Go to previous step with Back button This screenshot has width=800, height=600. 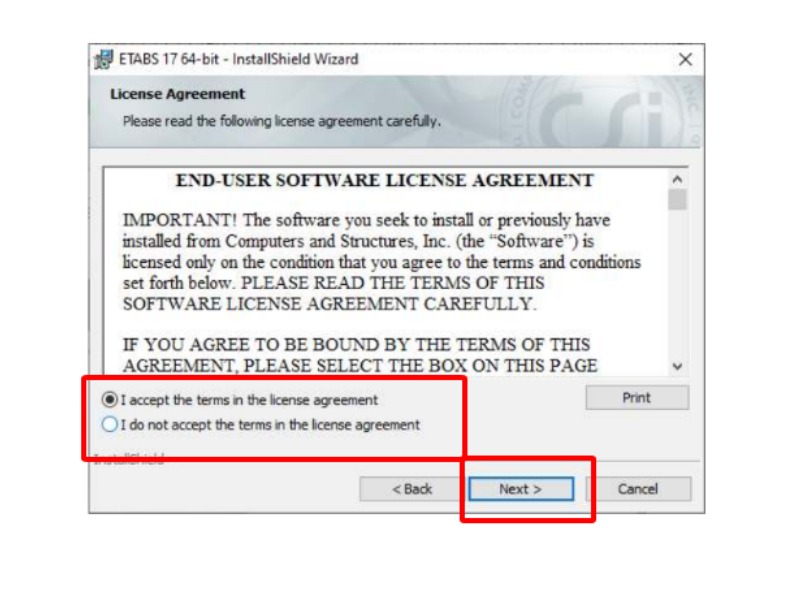[411, 489]
